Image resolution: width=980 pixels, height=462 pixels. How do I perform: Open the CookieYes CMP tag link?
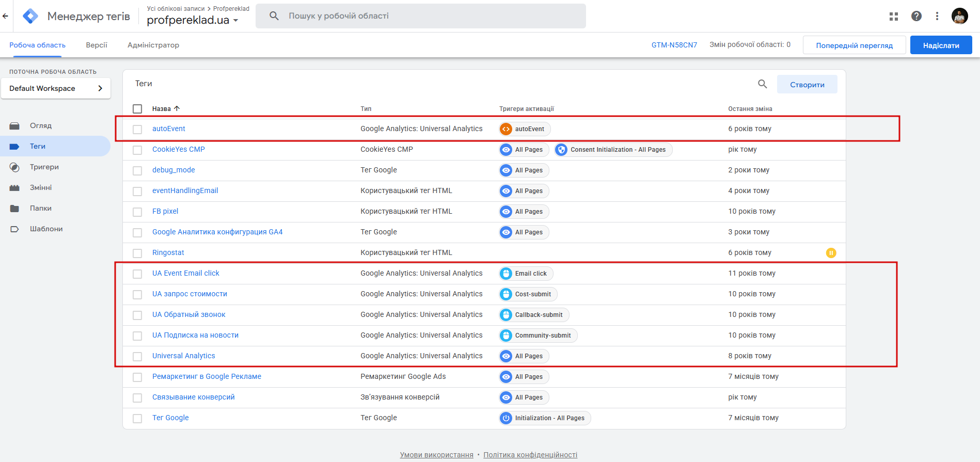(x=179, y=149)
